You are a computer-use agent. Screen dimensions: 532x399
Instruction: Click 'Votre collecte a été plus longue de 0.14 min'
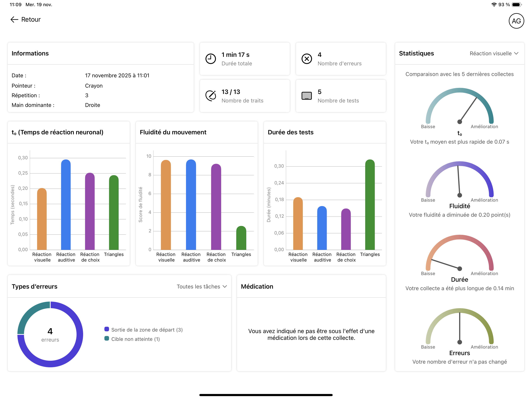460,288
